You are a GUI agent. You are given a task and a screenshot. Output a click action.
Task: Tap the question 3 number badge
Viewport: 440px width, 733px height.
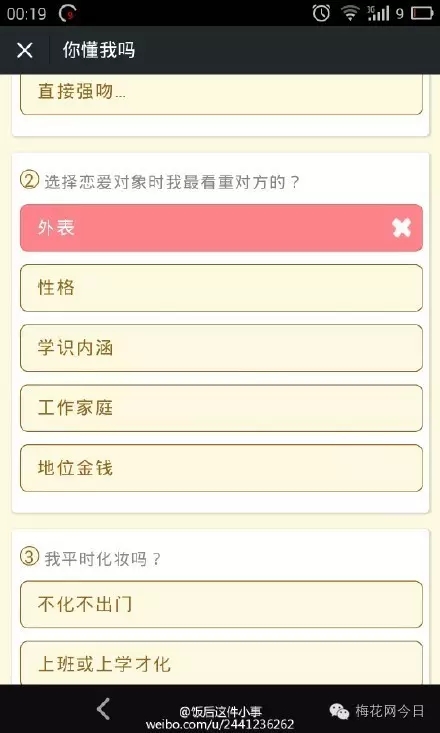[x=29, y=557]
